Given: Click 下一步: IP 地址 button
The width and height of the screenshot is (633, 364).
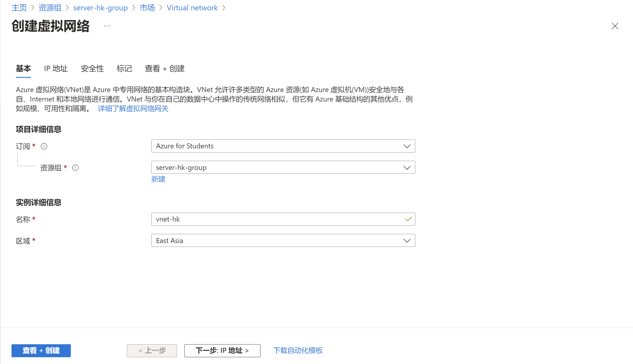Looking at the screenshot, I should click(222, 350).
